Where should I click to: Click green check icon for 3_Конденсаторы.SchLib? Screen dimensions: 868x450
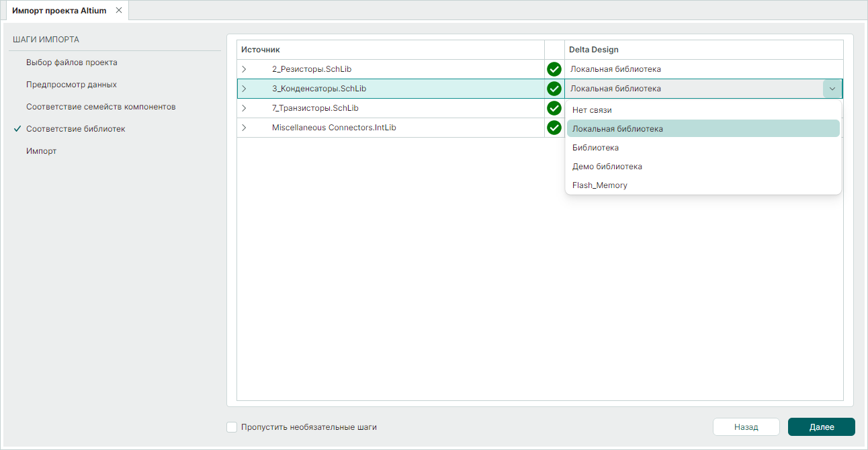pyautogui.click(x=554, y=89)
